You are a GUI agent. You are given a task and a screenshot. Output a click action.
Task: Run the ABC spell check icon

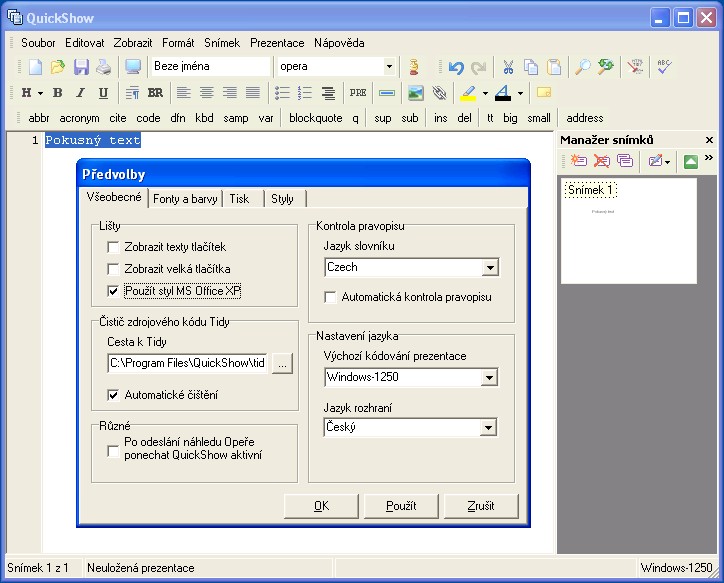point(664,67)
